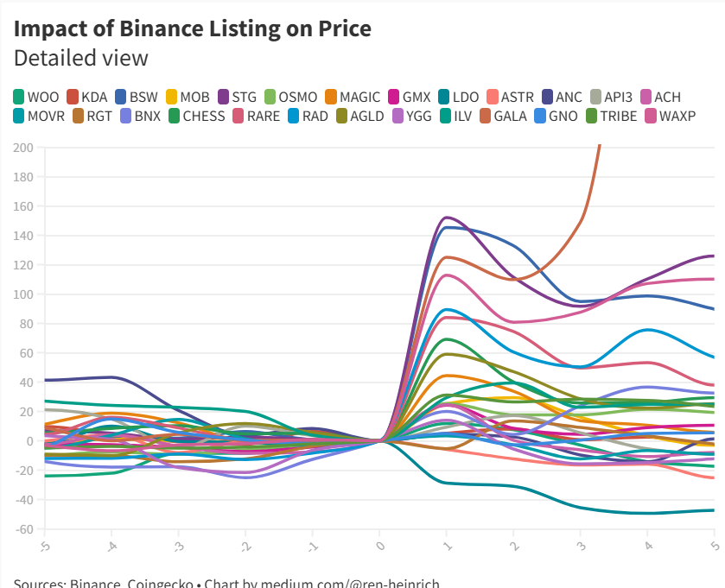Click the WOO legend color swatch

point(20,97)
